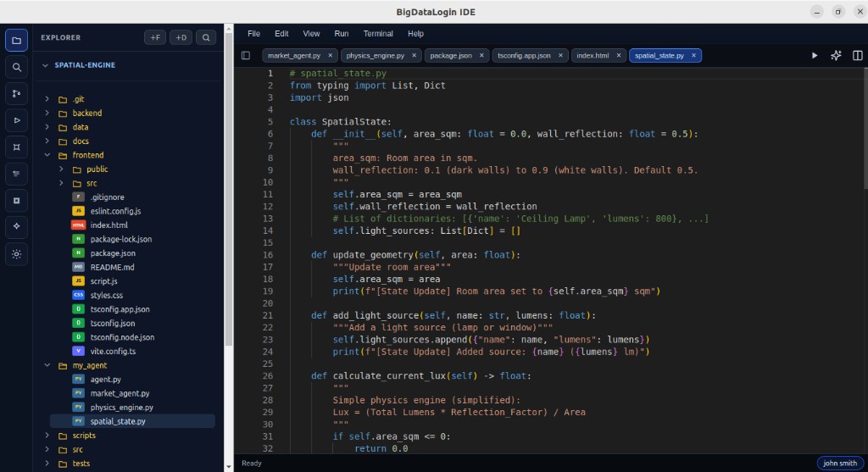Open the View menu
This screenshot has height=472, width=868.
[x=311, y=34]
